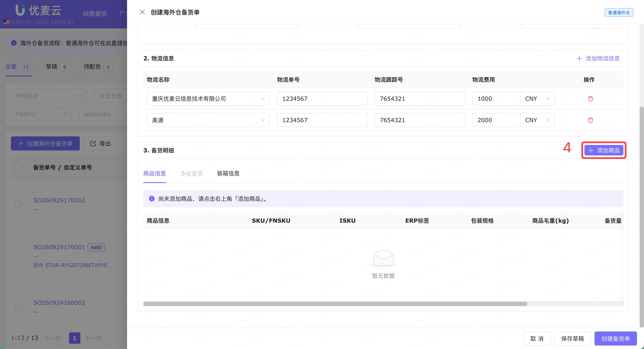Check the box for SO260929170001
Screen dimensions: 644x349
[x=18, y=256]
